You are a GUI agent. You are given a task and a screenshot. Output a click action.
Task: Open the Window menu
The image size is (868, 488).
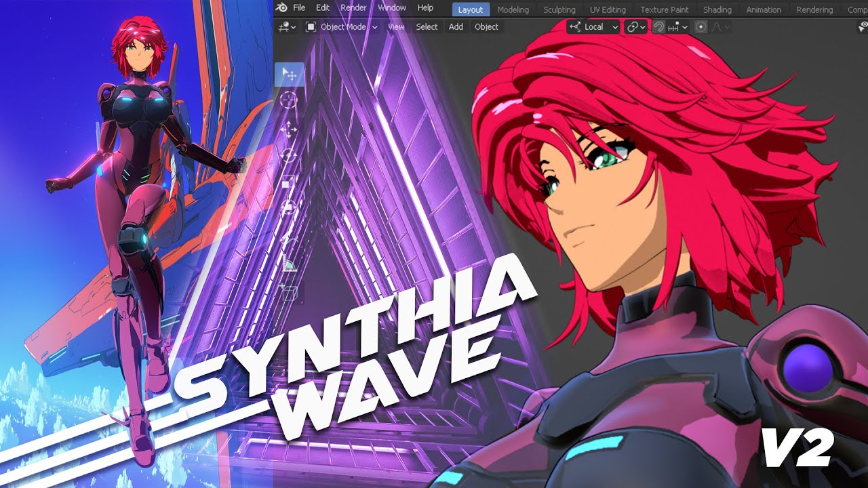click(x=392, y=8)
